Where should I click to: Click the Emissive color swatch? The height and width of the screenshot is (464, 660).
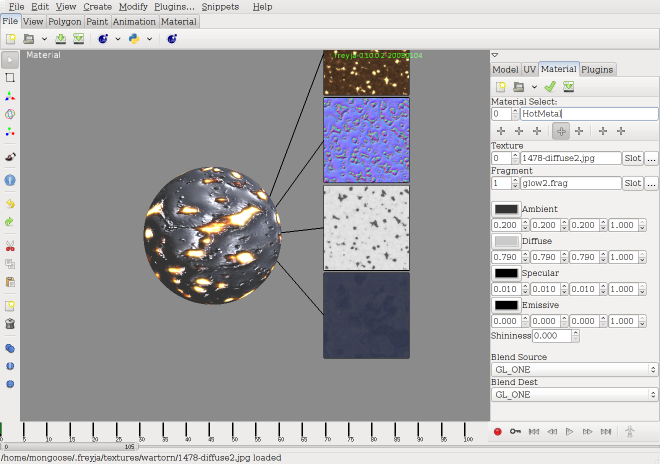click(506, 305)
